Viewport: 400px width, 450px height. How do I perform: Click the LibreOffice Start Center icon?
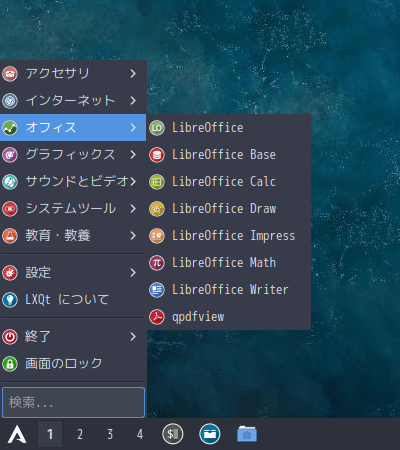point(157,128)
